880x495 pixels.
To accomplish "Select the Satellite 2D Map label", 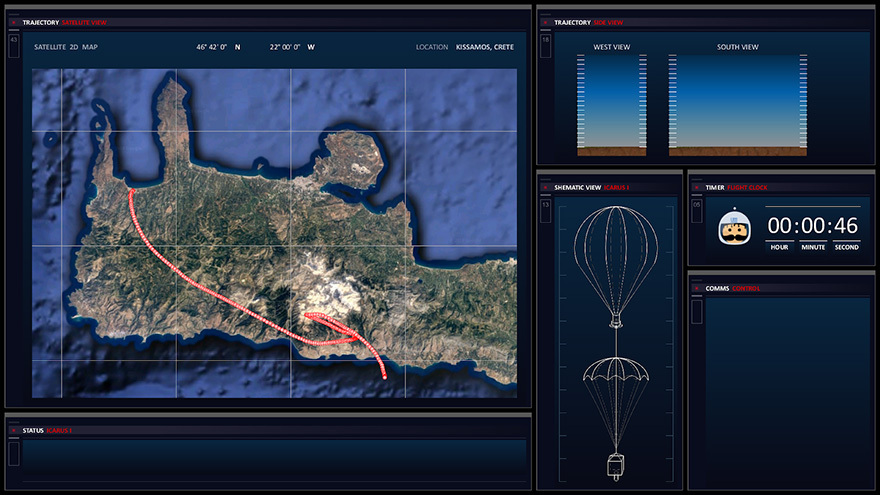I will (x=66, y=47).
